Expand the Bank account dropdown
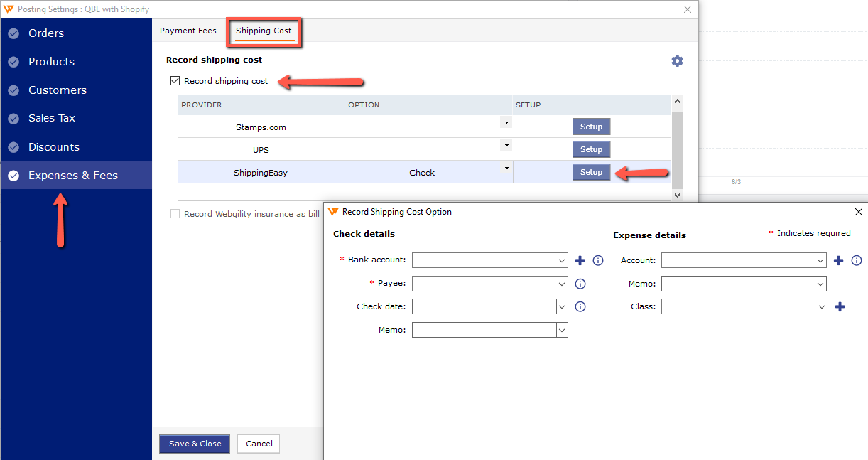This screenshot has width=868, height=460. pyautogui.click(x=562, y=260)
